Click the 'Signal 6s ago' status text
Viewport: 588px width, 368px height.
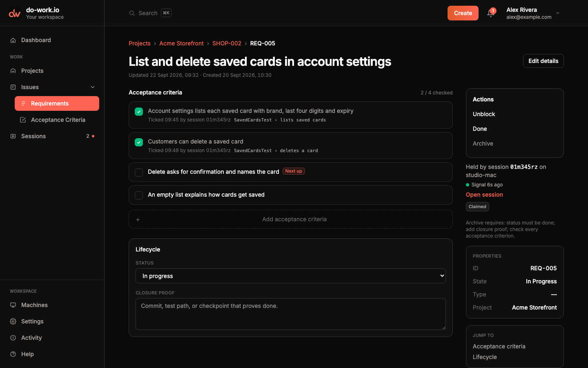pyautogui.click(x=487, y=185)
